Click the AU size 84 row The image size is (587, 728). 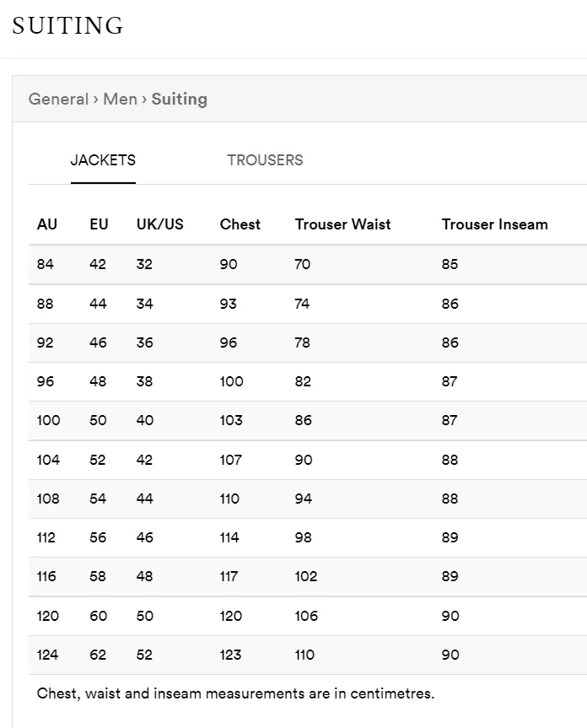[46, 264]
